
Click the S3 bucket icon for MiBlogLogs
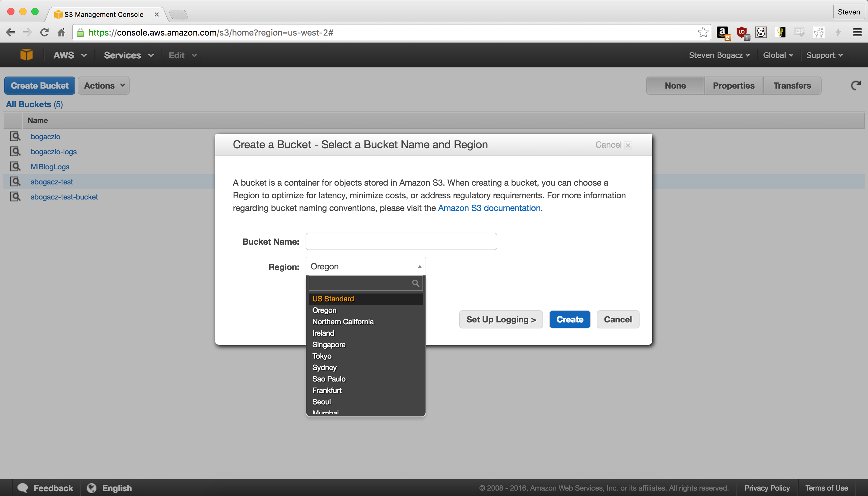(16, 166)
